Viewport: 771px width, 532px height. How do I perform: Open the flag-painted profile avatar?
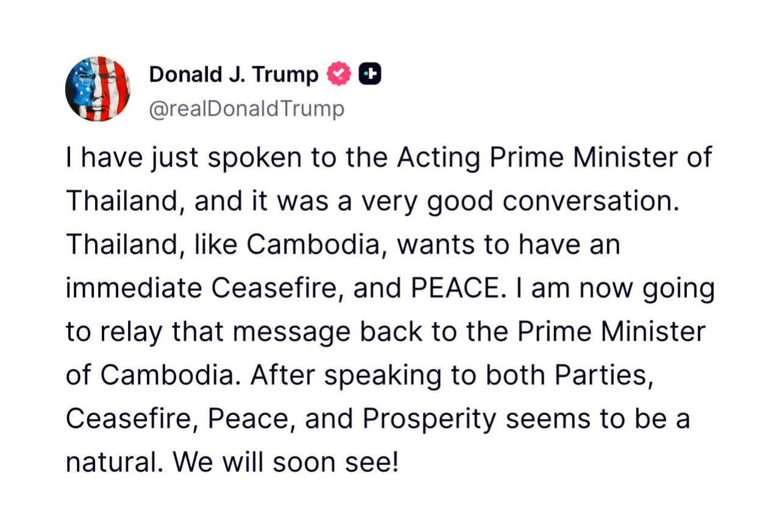(98, 89)
